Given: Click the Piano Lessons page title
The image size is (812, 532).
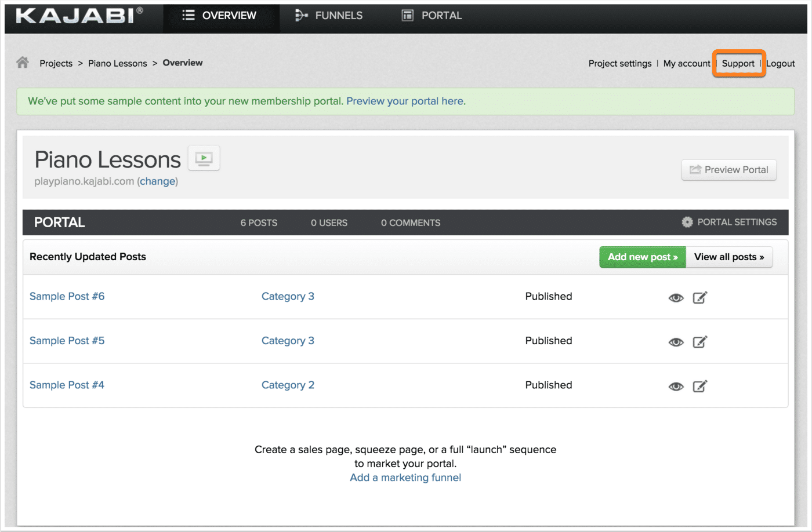Looking at the screenshot, I should (x=108, y=159).
